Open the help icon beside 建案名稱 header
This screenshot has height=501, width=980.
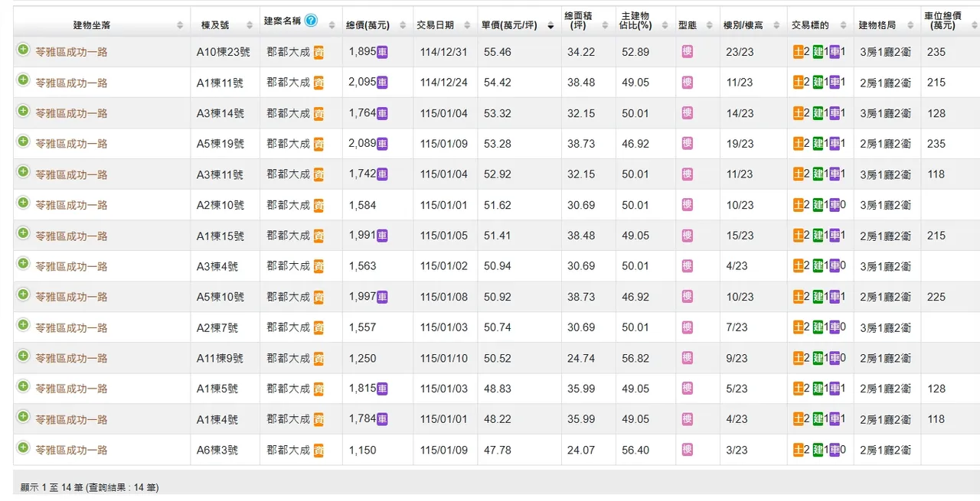pos(312,21)
